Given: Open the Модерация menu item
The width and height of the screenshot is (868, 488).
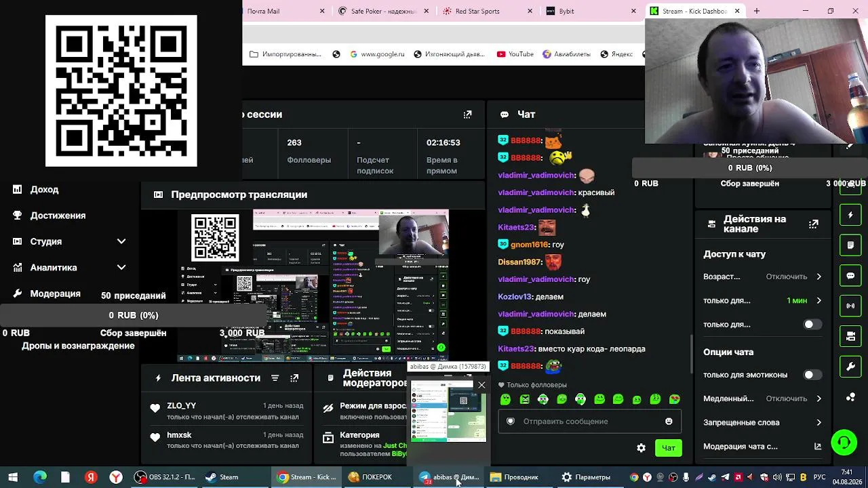Looking at the screenshot, I should (55, 293).
